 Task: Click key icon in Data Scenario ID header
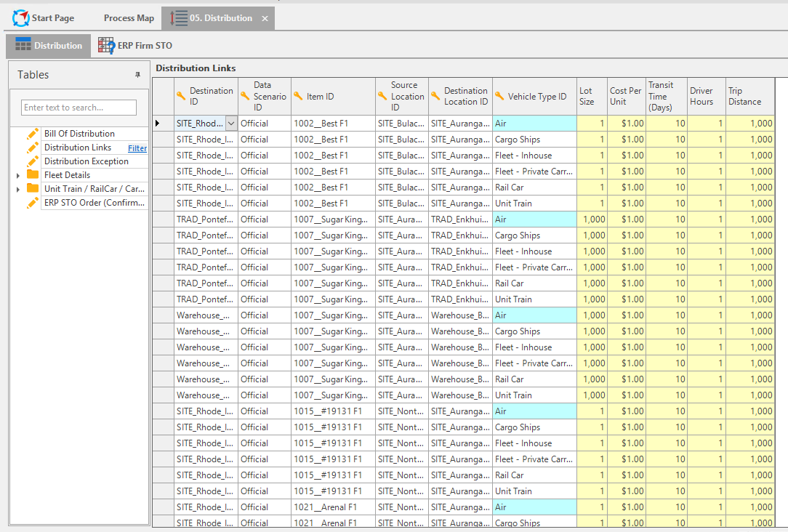click(x=245, y=96)
